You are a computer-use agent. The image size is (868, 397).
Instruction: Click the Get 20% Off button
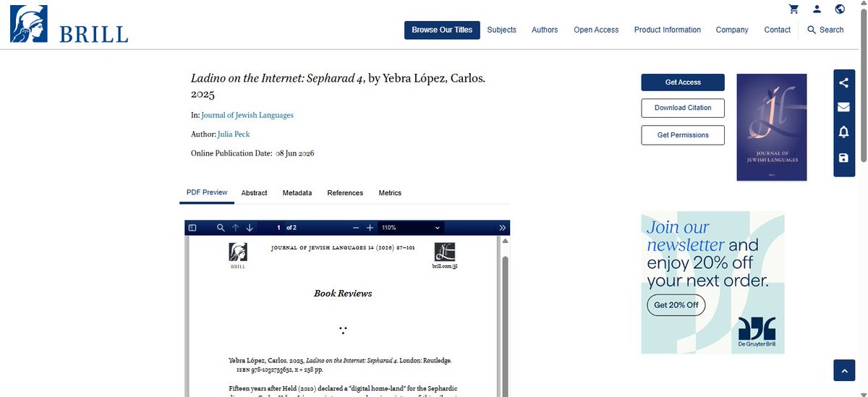(676, 305)
